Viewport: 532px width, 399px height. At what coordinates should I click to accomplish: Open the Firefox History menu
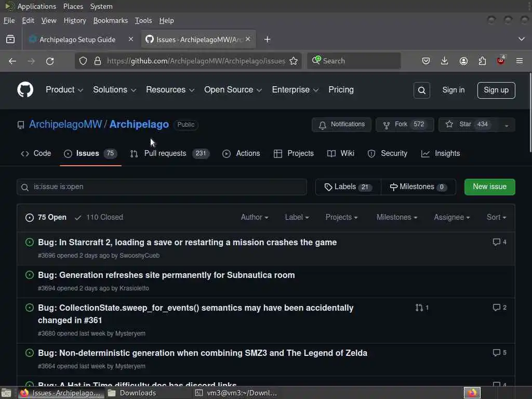click(75, 21)
